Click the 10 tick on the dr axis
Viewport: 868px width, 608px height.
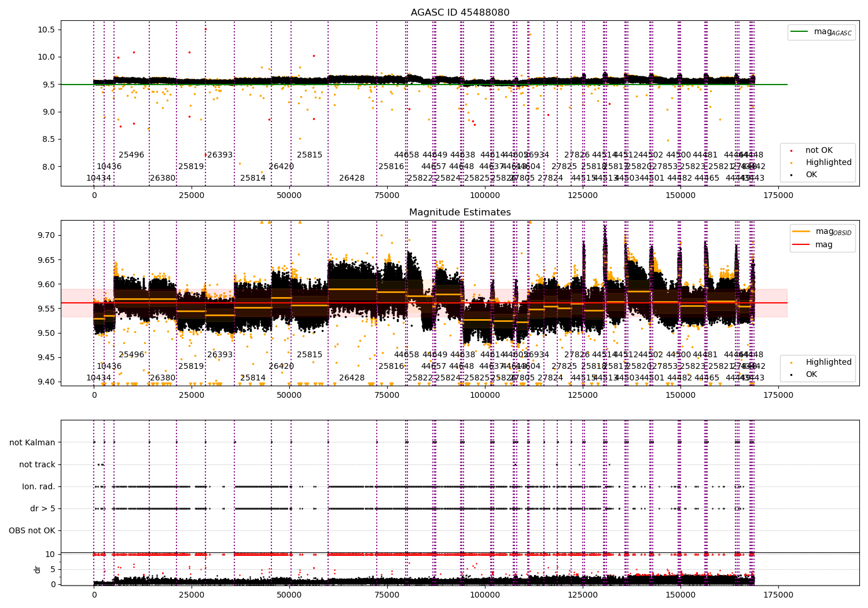[x=51, y=554]
